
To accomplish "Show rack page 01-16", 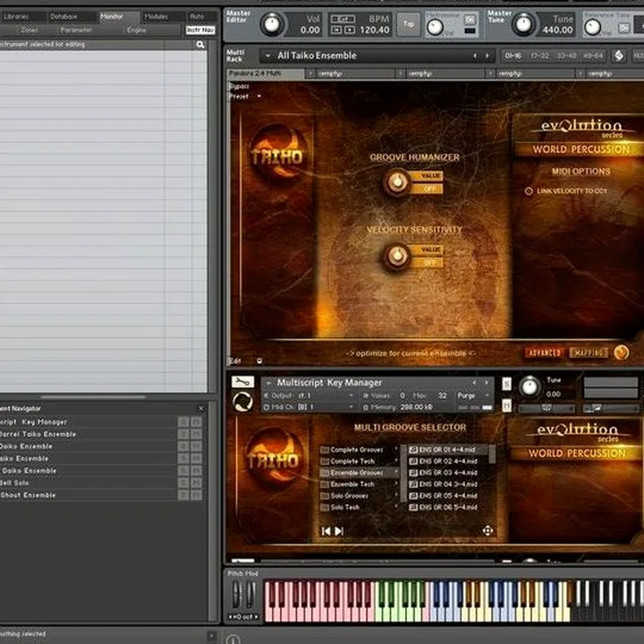I will (513, 55).
